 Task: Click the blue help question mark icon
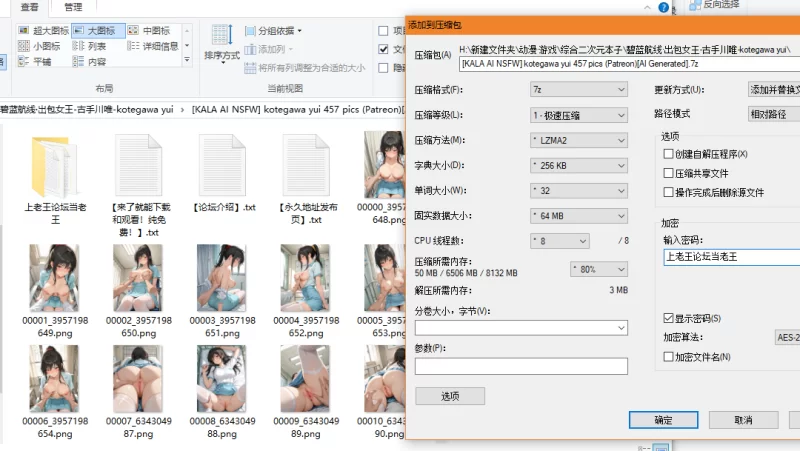[663, 7]
